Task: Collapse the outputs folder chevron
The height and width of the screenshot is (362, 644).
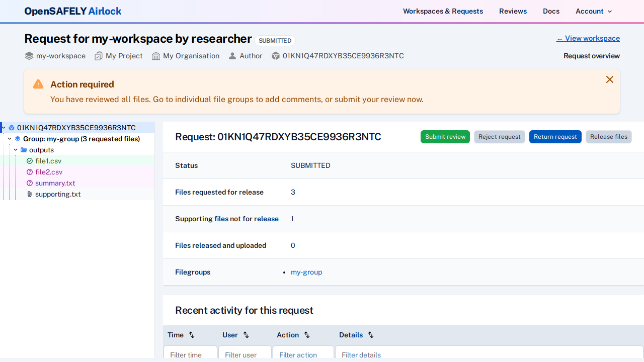Action: 16,150
